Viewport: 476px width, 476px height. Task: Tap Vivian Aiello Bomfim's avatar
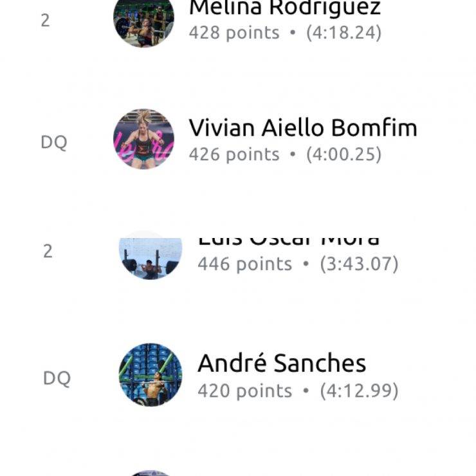click(143, 139)
